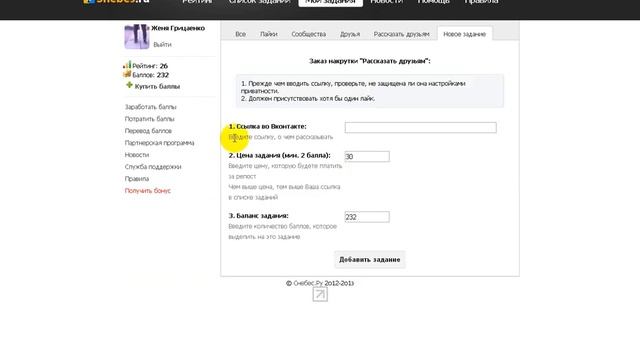Select the Рассказать друзьям tab
The width and height of the screenshot is (640, 360).
click(402, 34)
